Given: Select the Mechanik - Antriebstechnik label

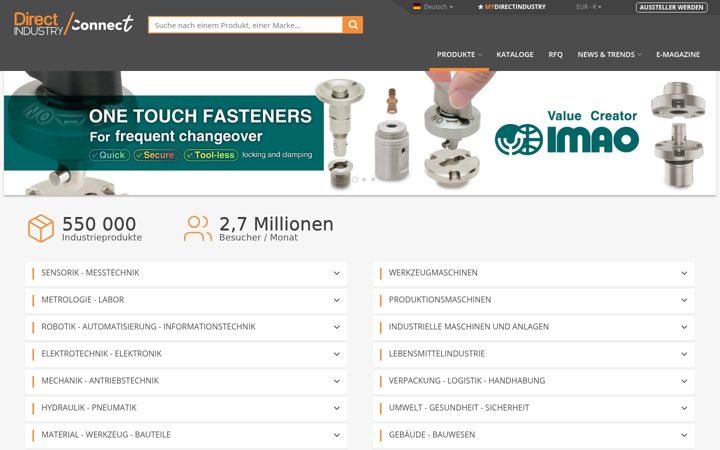Looking at the screenshot, I should pos(100,381).
